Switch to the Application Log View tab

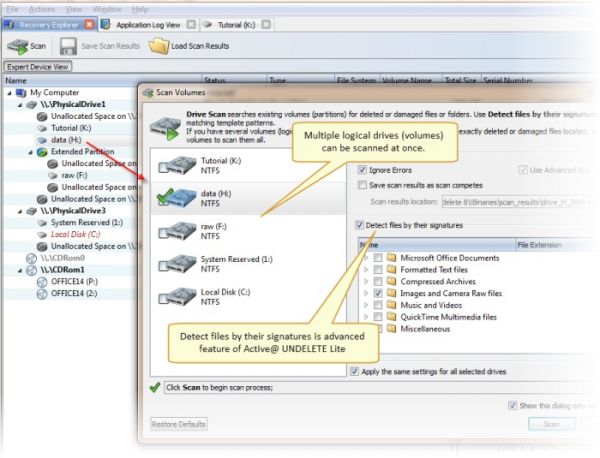[144, 22]
